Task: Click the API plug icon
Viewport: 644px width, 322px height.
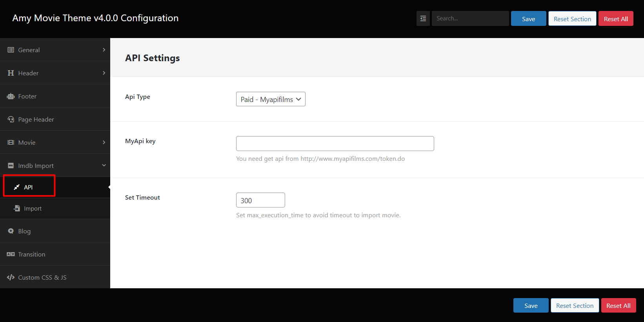Action: point(16,187)
